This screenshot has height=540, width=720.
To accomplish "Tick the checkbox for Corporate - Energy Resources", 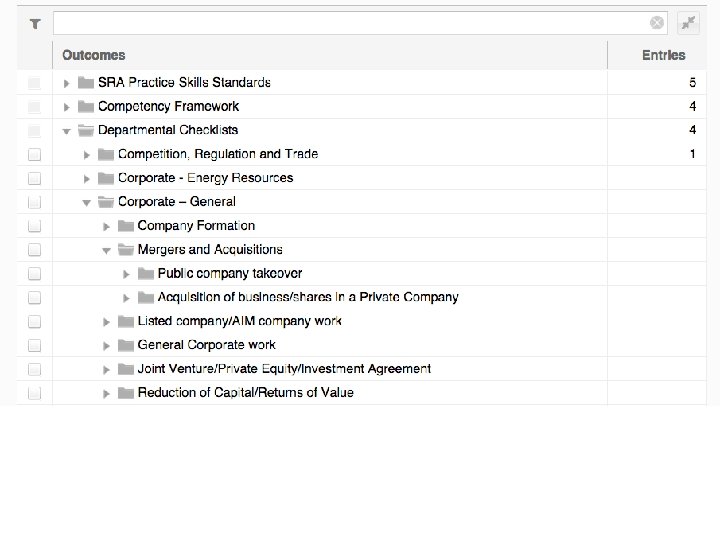I will point(34,178).
